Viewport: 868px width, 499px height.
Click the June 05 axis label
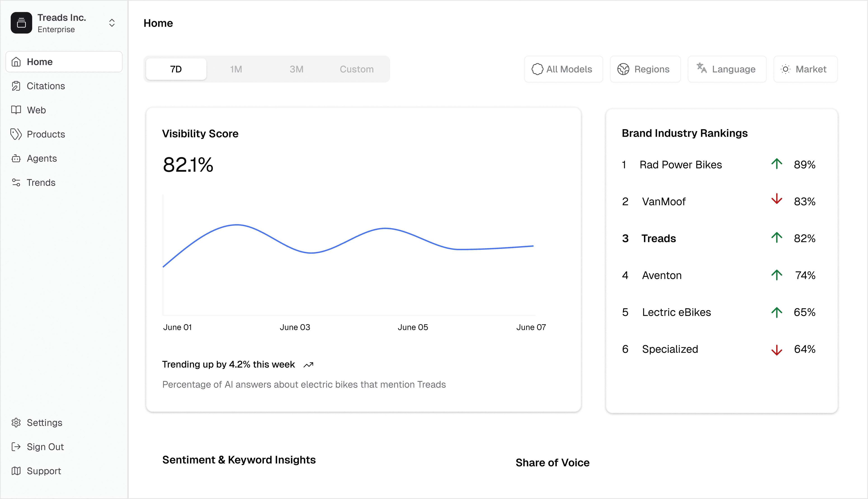pos(413,327)
